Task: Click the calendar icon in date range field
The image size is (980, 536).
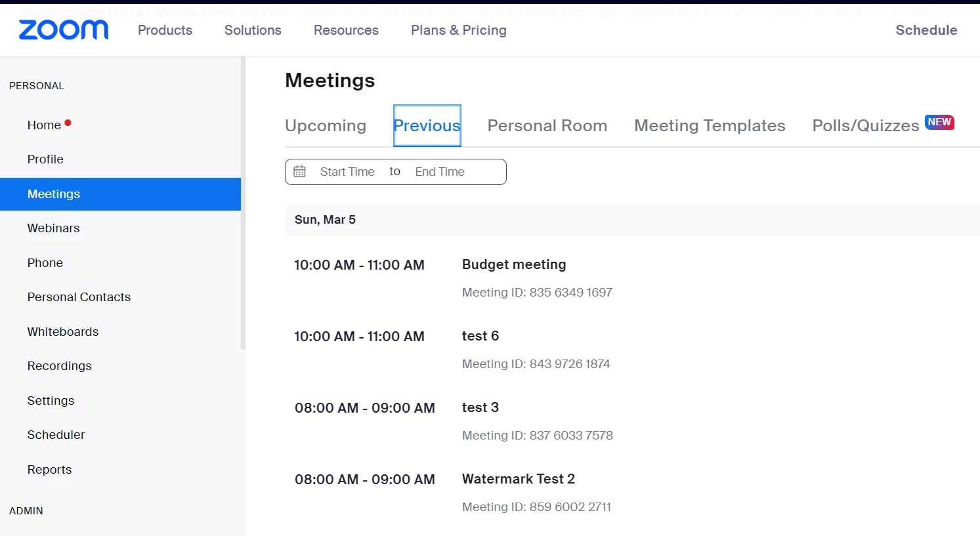Action: pos(299,172)
